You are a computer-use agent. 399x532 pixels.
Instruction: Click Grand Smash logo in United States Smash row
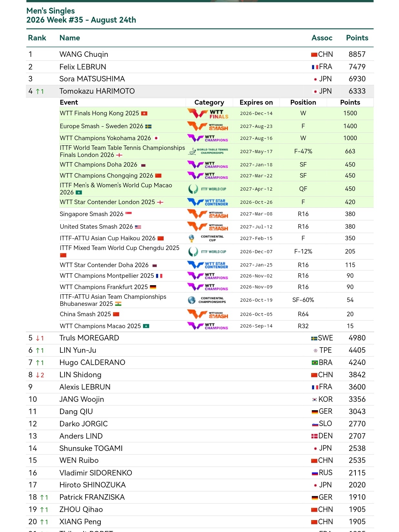(x=208, y=227)
